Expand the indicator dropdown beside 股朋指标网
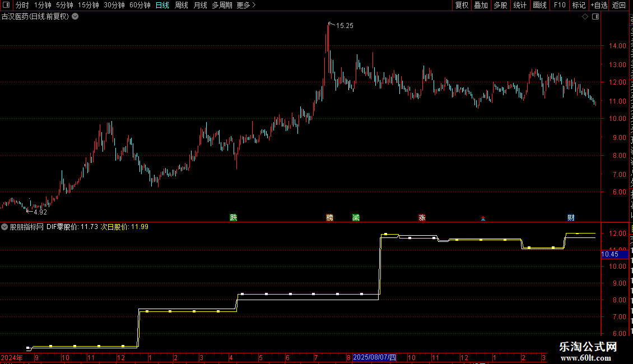 coord(4,227)
